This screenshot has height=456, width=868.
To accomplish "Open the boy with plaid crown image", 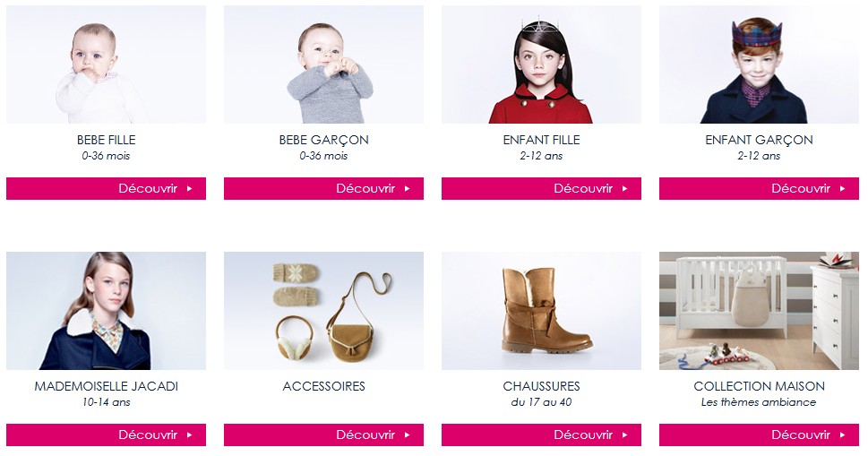I will pyautogui.click(x=759, y=65).
